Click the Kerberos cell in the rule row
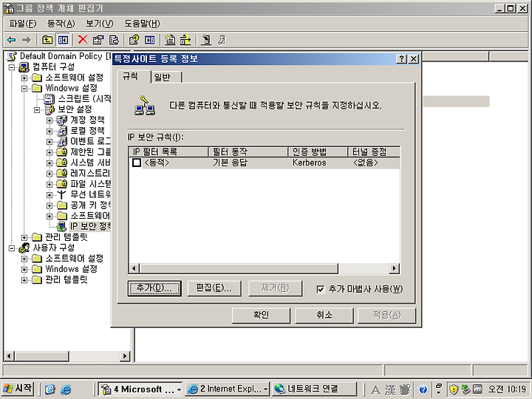This screenshot has height=399, width=532. coord(309,163)
